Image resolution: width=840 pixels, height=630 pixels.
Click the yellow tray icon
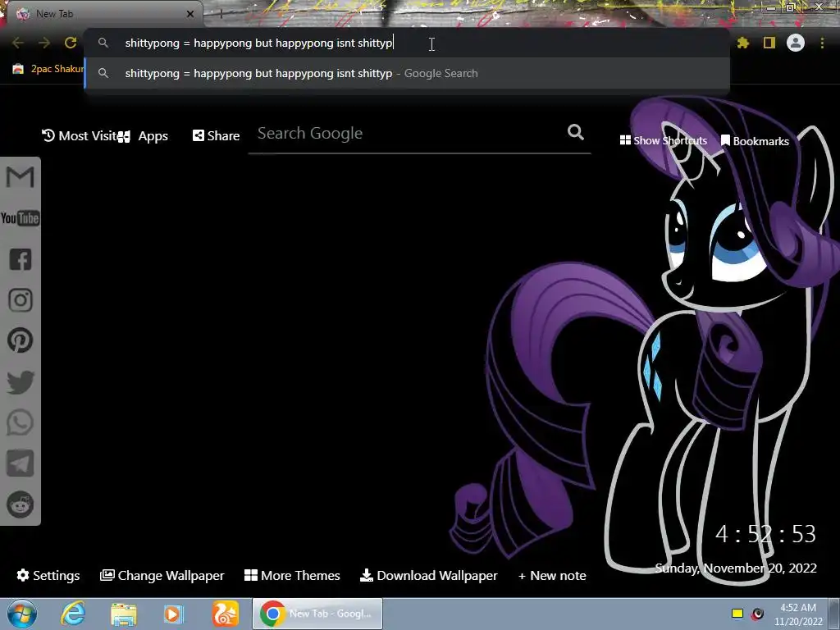click(737, 614)
